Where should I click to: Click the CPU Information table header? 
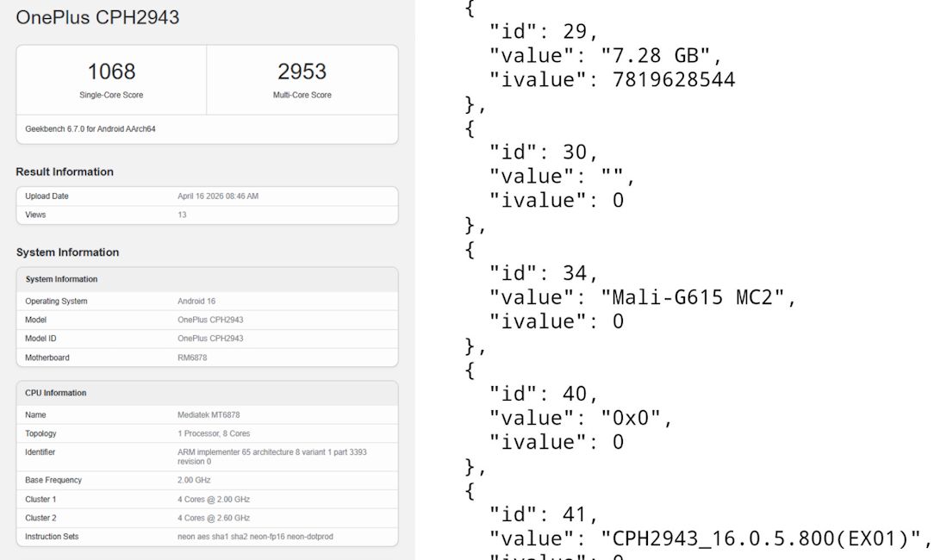click(56, 393)
